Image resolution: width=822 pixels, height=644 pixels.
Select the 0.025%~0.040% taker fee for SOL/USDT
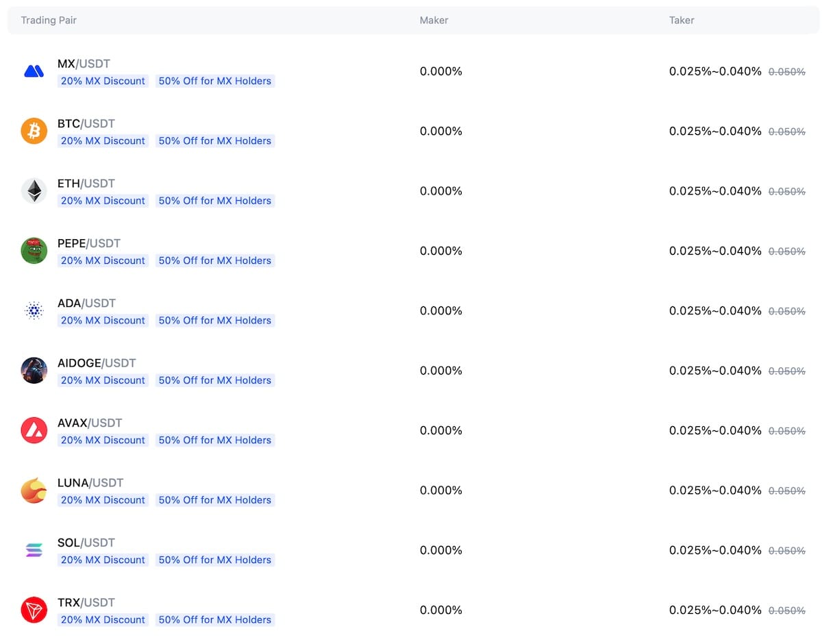click(x=715, y=550)
